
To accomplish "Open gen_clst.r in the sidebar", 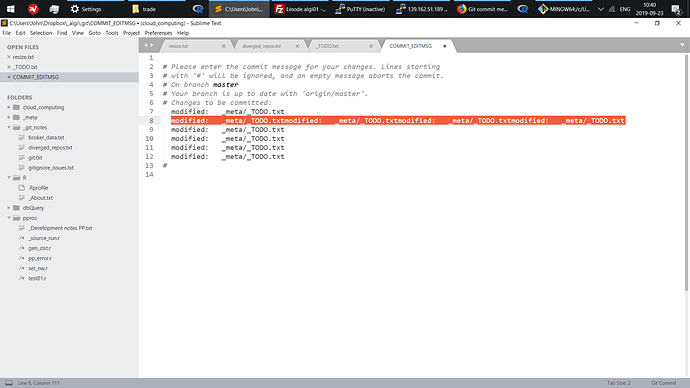I will pos(39,248).
